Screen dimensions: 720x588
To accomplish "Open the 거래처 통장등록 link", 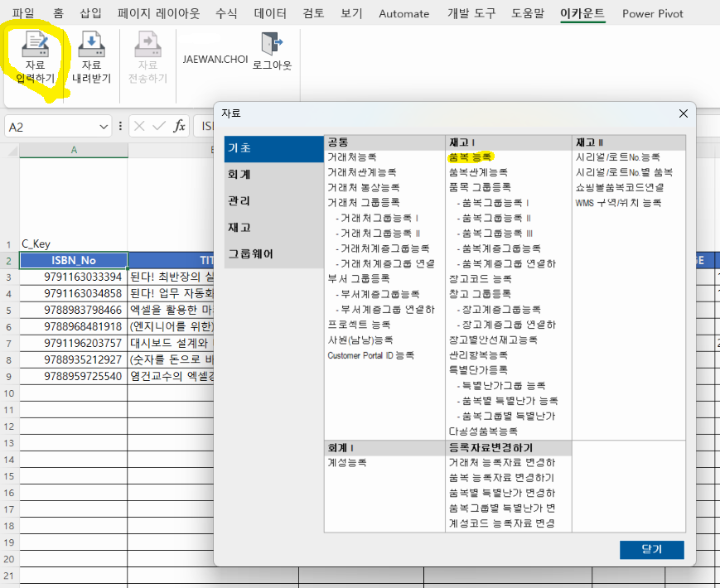I will click(364, 187).
